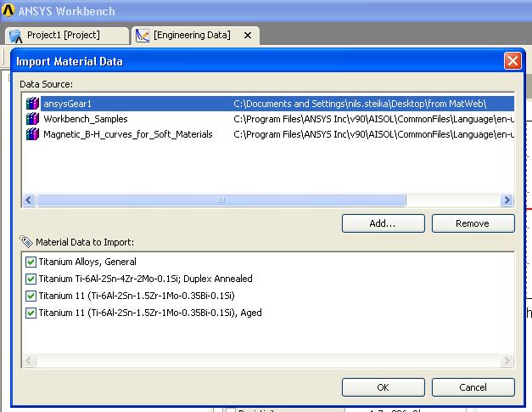Uncheck Titanium Ti-6Al-2Sn-4Zr-2Mo-0.1Si; Duplex Annealed
This screenshot has height=412, width=532.
[31, 279]
